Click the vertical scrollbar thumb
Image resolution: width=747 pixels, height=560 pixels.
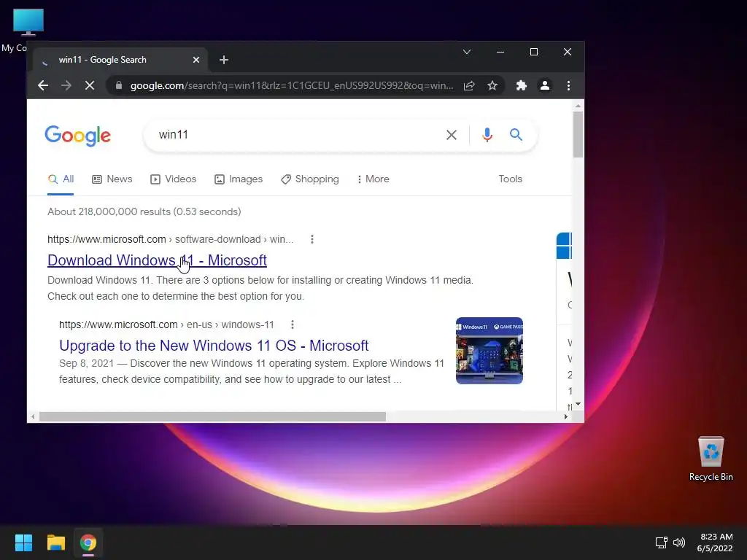pos(578,134)
